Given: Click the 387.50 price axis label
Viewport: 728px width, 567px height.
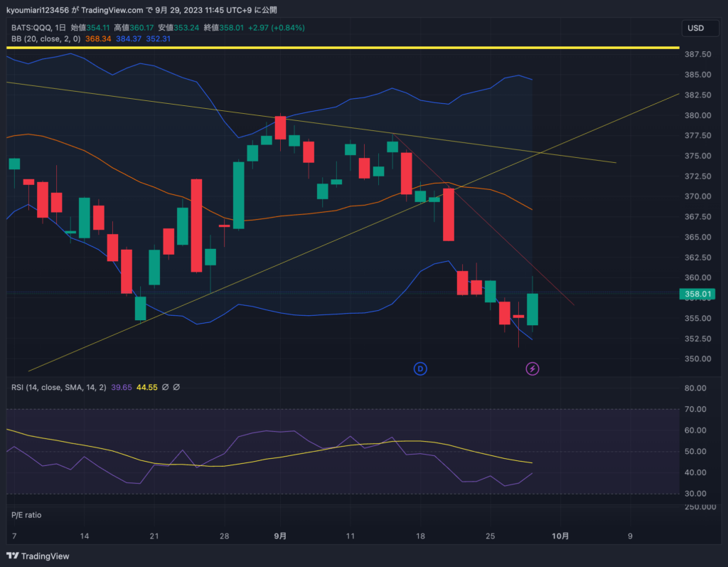Looking at the screenshot, I should 698,54.
